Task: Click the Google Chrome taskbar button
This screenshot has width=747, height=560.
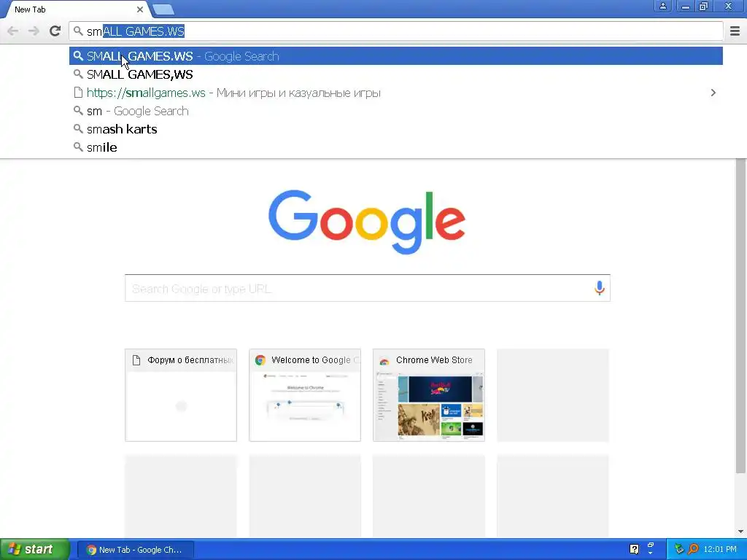Action: [135, 550]
